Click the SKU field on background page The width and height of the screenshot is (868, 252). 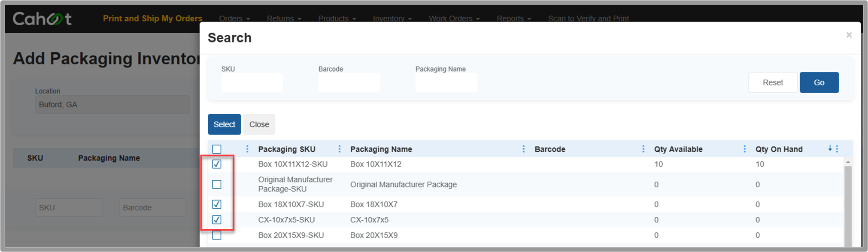coord(69,207)
